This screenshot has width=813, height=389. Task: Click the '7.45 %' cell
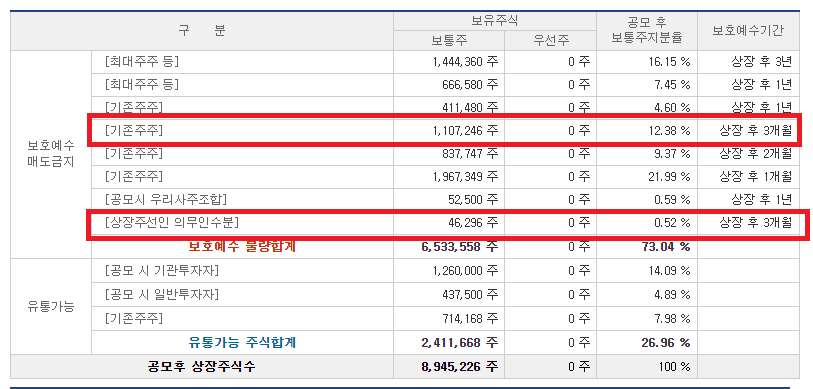click(x=672, y=85)
